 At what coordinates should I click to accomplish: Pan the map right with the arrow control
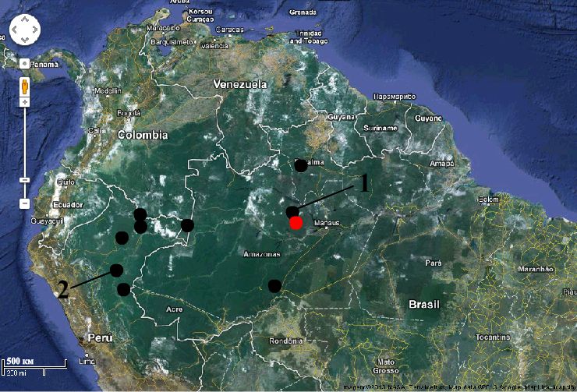tap(35, 30)
